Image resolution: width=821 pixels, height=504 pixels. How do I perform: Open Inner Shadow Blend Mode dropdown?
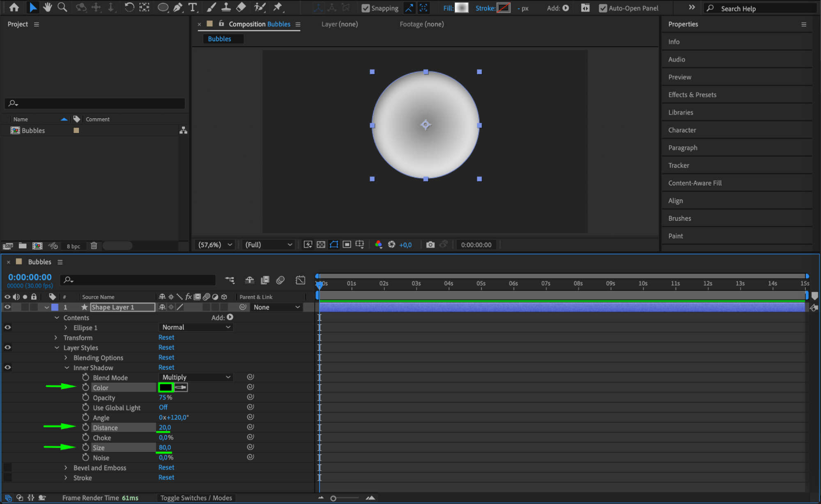[x=196, y=377]
